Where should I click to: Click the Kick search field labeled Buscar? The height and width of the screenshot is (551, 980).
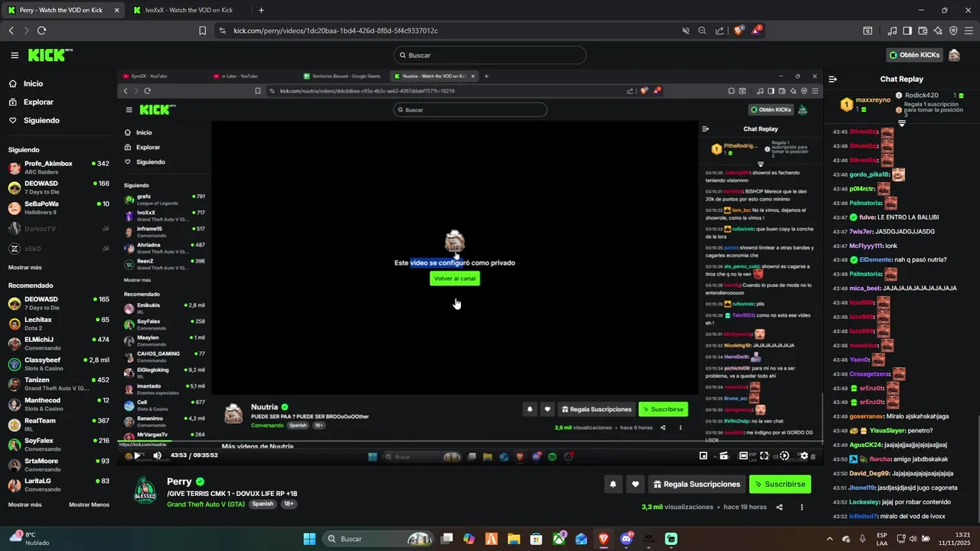(490, 55)
